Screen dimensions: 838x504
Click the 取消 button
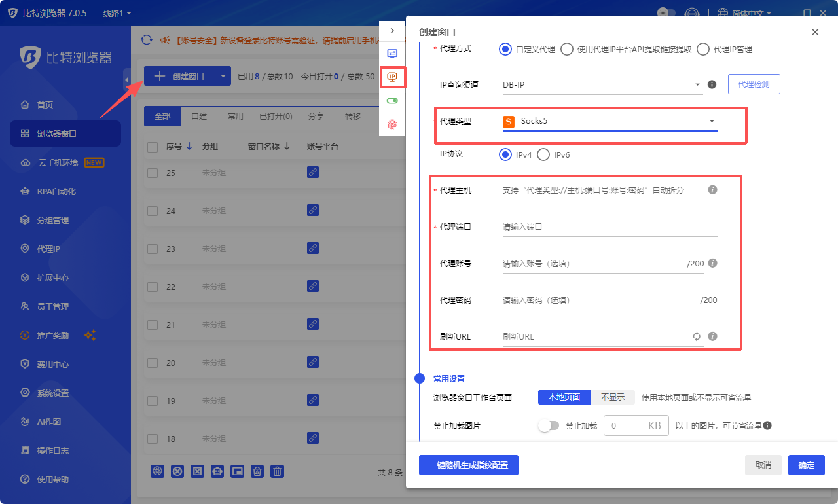763,465
